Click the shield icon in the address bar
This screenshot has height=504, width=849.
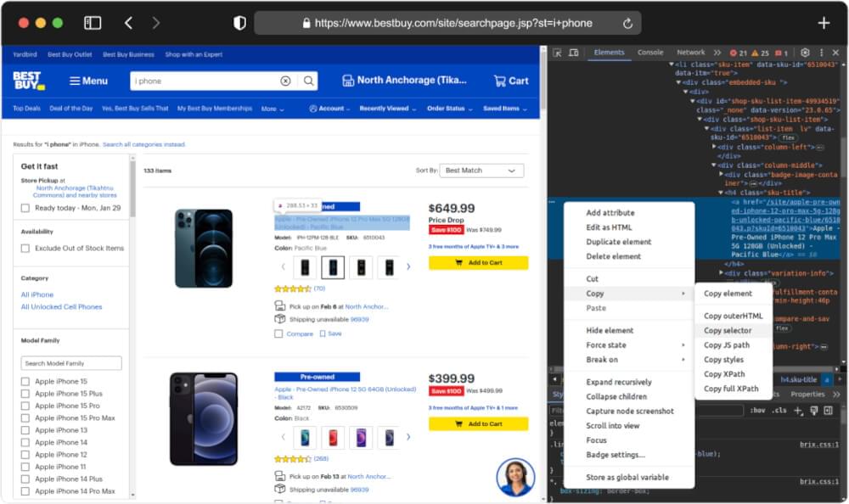239,23
